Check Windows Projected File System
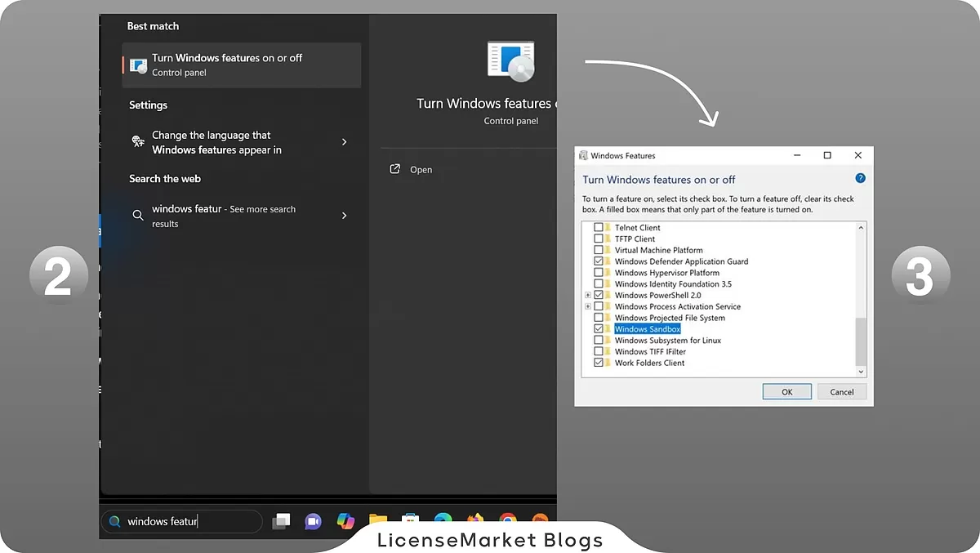 click(599, 318)
